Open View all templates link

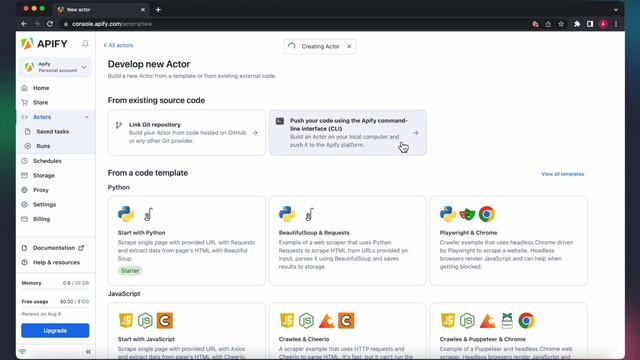click(x=562, y=174)
